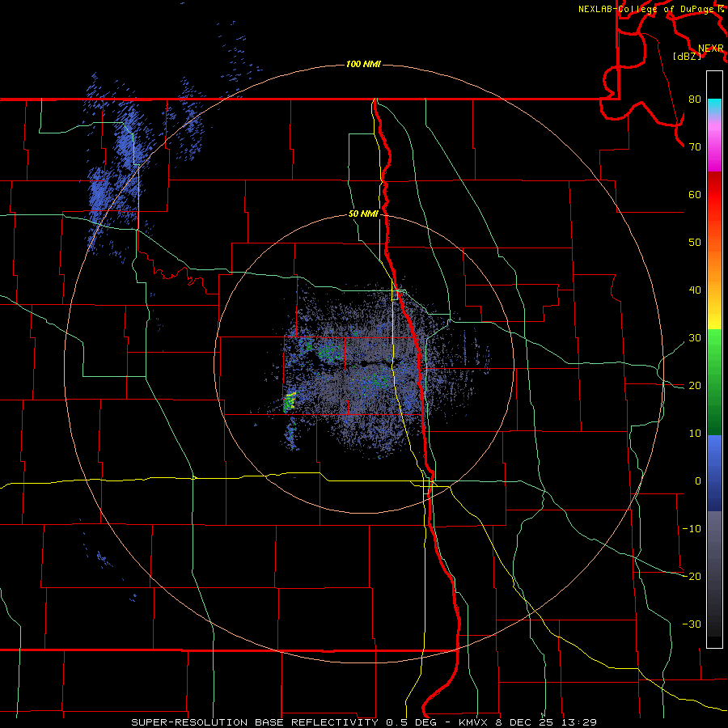
Task: Click the Super-Resolution Base Reflectivity caption
Action: [363, 722]
